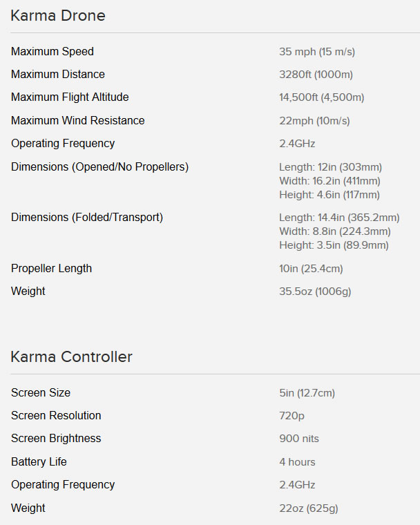Screen dimensions: 420x525
Task: Select the Dimensions (Opened/No Propellers) label
Action: (99, 167)
